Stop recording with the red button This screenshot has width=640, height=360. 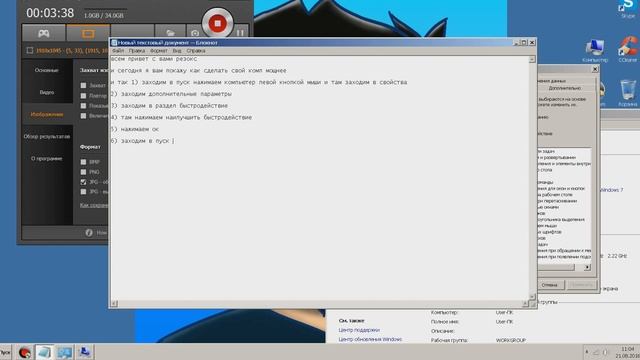(218, 23)
